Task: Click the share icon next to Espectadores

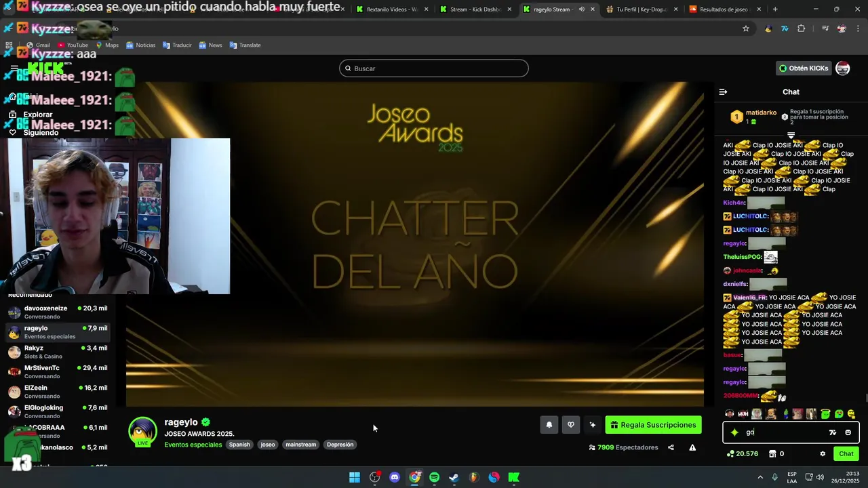Action: coord(671,447)
